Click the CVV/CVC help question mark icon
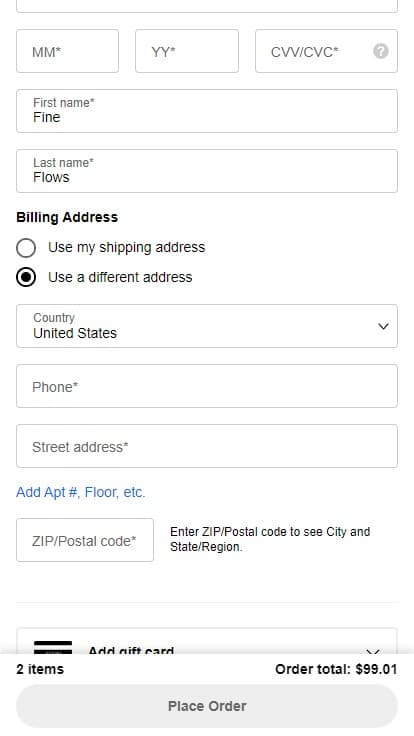The width and height of the screenshot is (414, 736). pos(381,51)
